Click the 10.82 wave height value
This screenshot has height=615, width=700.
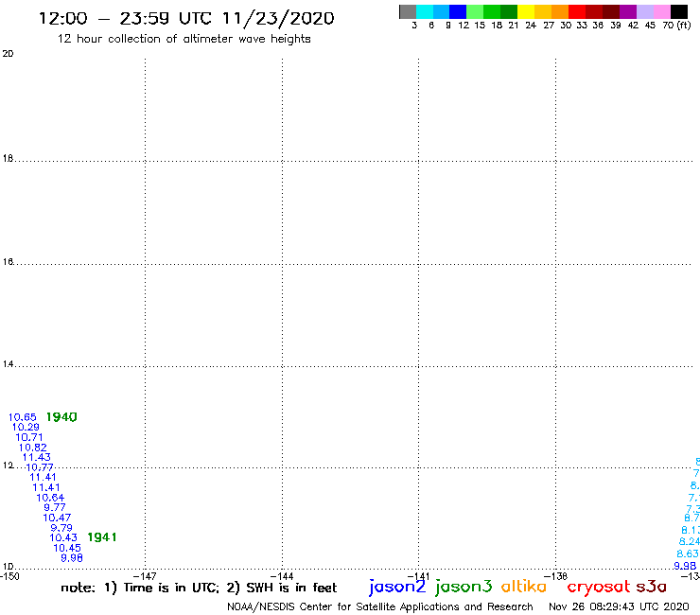(x=32, y=448)
